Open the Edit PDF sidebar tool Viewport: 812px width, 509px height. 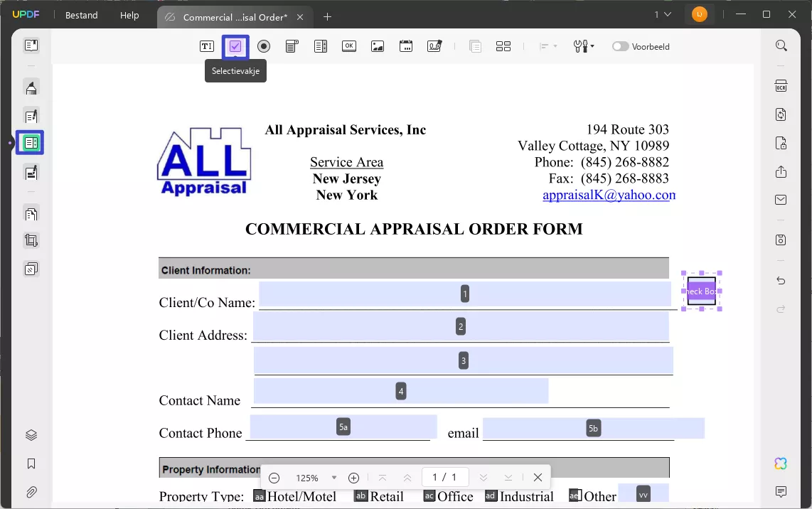pyautogui.click(x=31, y=116)
